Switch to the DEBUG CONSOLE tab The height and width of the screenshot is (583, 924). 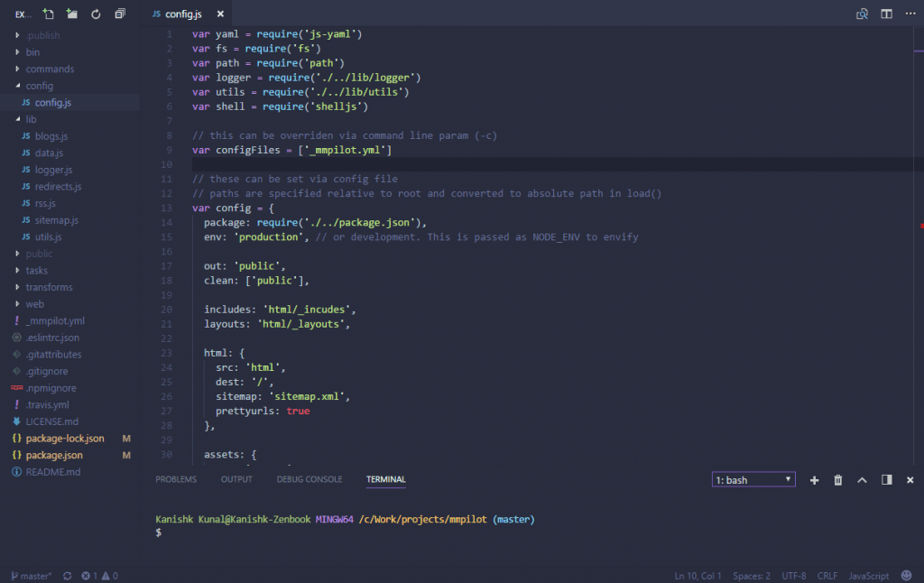[310, 479]
